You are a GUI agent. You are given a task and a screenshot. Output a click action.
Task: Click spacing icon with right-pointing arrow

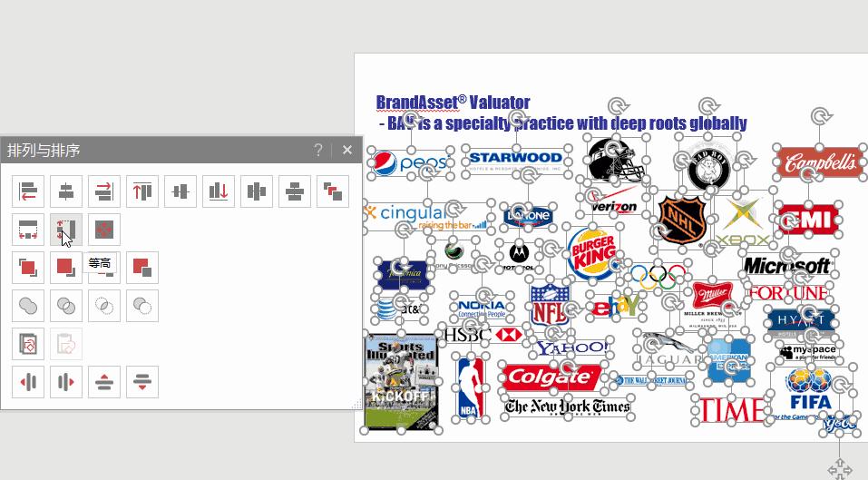[66, 382]
